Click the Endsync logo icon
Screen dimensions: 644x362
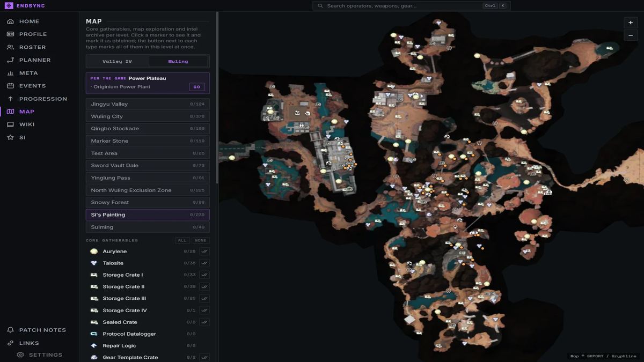pyautogui.click(x=9, y=6)
